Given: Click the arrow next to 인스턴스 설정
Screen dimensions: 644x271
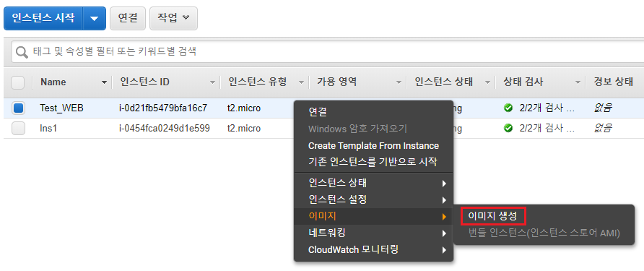Looking at the screenshot, I should 444,200.
